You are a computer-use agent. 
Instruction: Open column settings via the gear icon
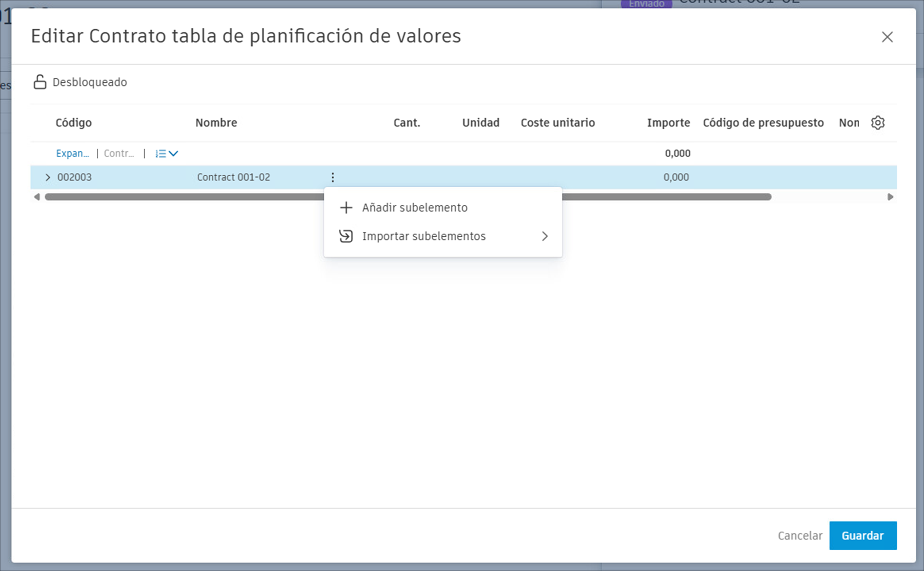tap(878, 122)
